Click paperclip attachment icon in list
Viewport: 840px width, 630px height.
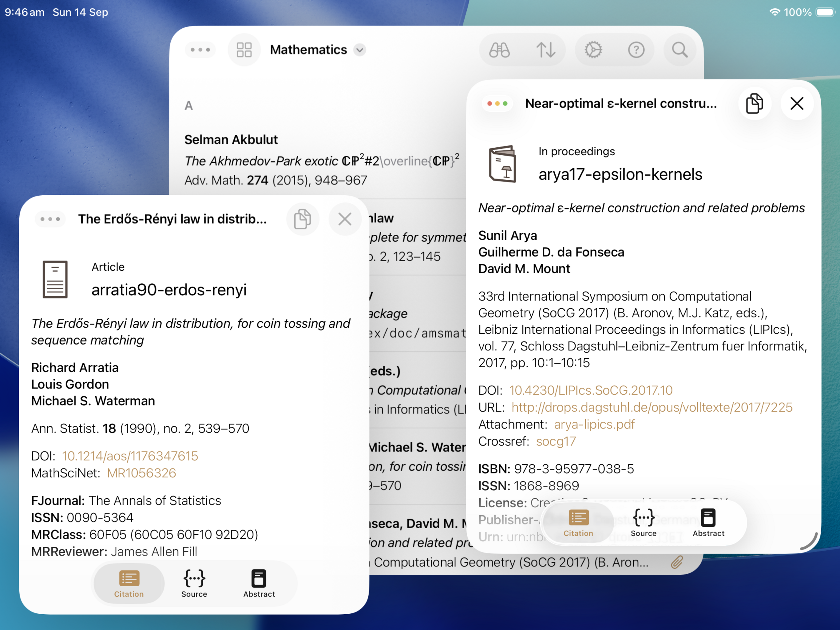pyautogui.click(x=676, y=562)
